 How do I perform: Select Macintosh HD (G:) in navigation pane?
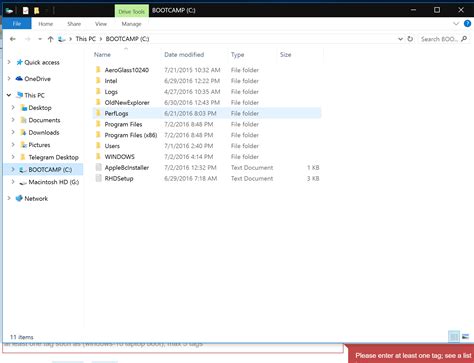[54, 182]
